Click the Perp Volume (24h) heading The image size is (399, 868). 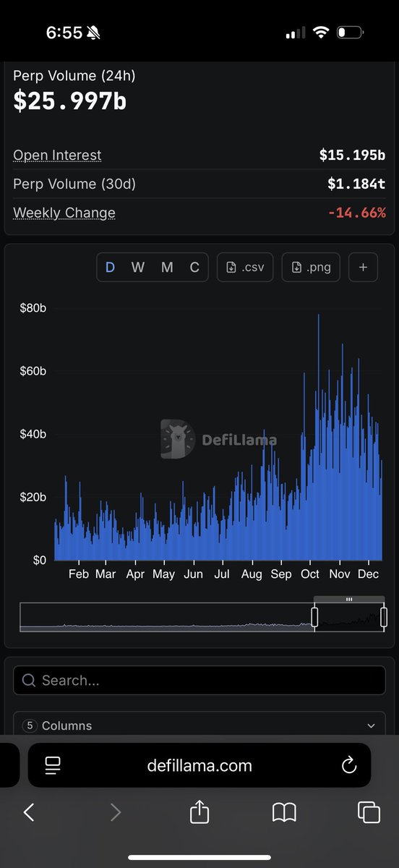pos(74,75)
